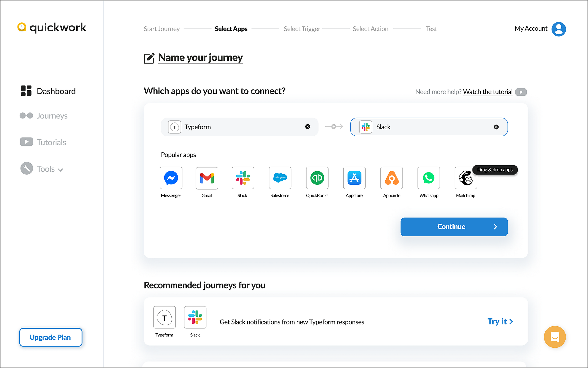Click the Drag & drop apps tooltip

(x=495, y=170)
